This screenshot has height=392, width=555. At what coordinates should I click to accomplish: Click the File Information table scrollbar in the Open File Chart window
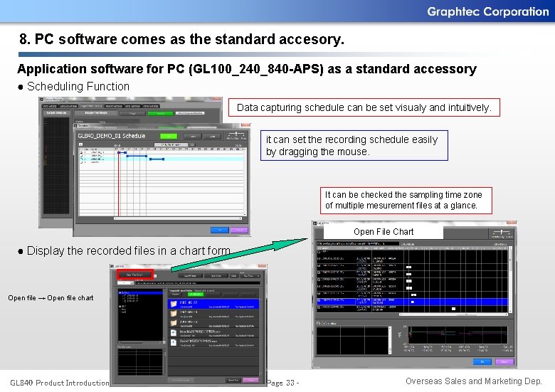click(390, 340)
